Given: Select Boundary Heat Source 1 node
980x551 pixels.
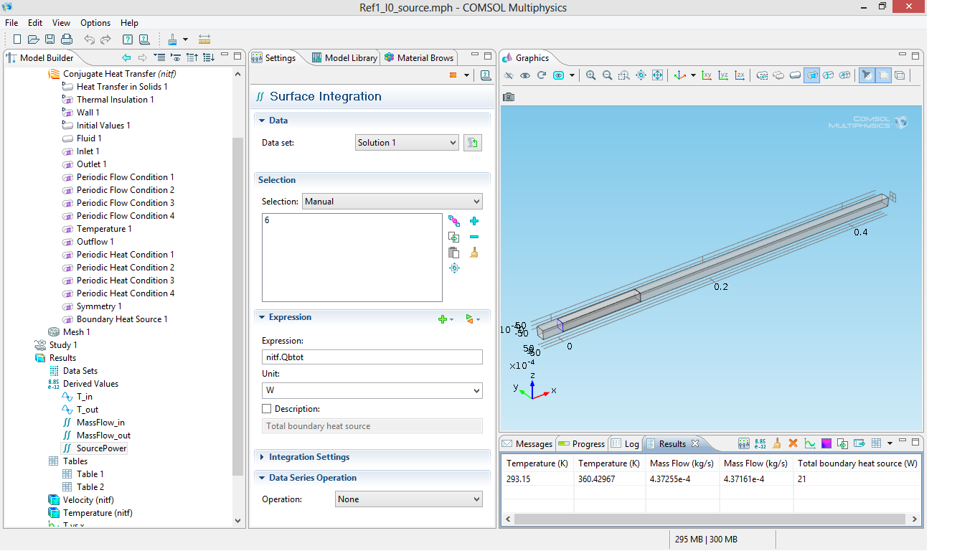Looking at the screenshot, I should [x=122, y=319].
